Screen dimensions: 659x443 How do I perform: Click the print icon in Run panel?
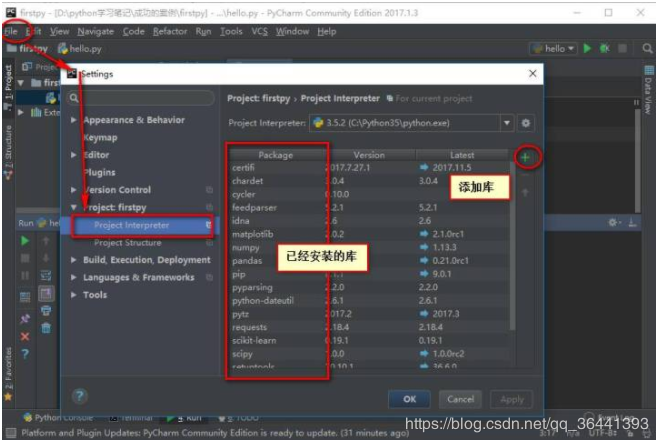tap(46, 311)
